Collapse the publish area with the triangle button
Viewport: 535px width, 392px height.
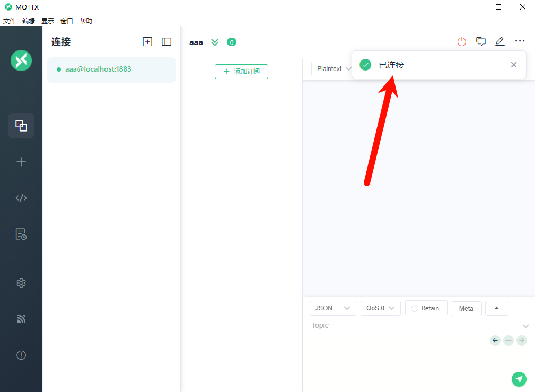tap(497, 308)
